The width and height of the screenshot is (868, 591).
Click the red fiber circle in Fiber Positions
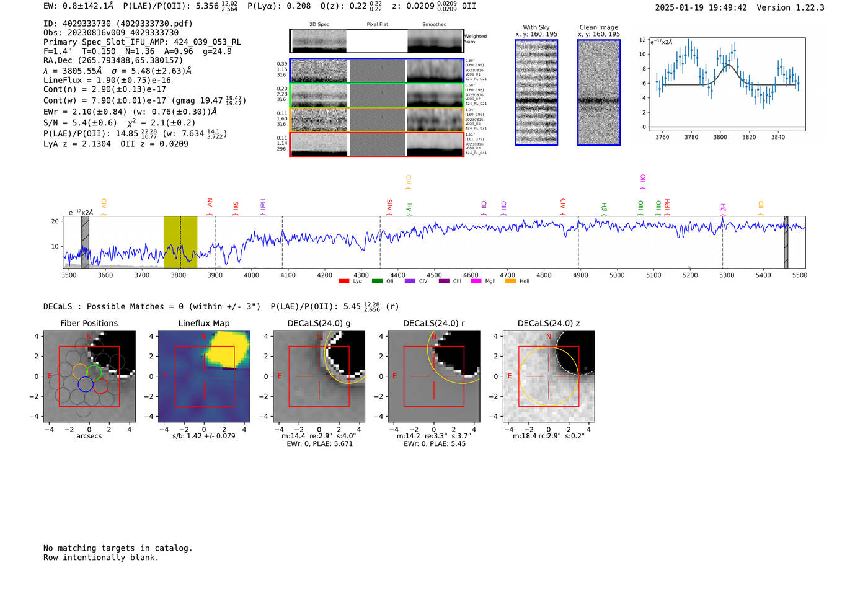[x=101, y=386]
